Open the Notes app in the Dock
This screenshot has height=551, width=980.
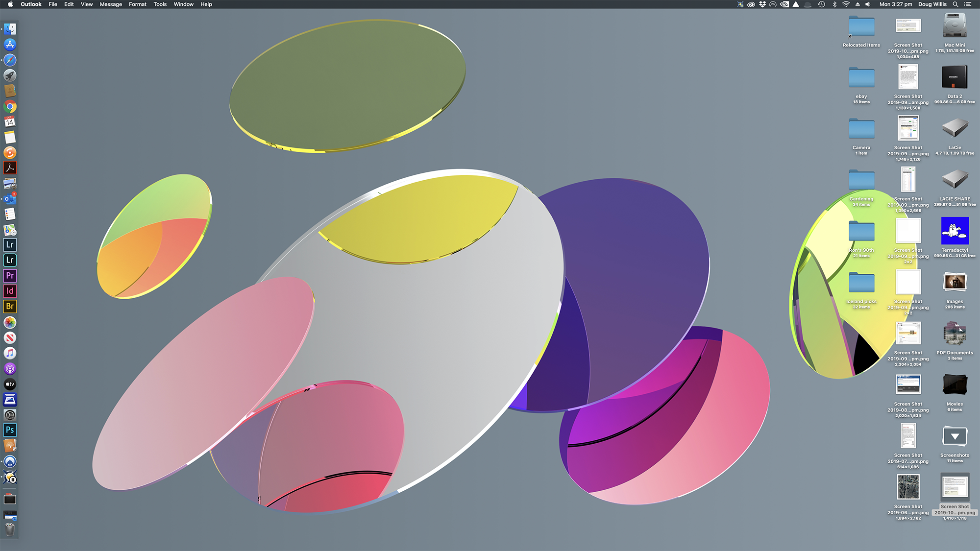pyautogui.click(x=10, y=137)
